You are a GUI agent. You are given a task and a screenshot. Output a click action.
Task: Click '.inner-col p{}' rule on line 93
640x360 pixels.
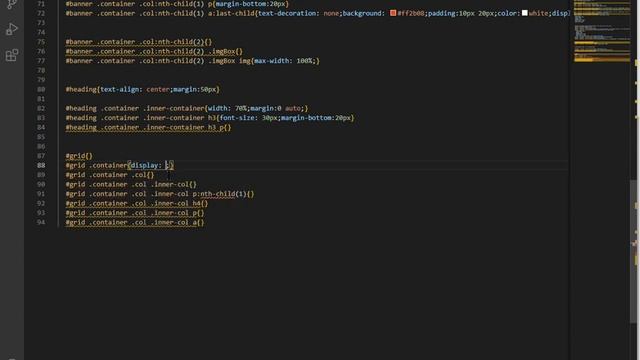(177, 213)
